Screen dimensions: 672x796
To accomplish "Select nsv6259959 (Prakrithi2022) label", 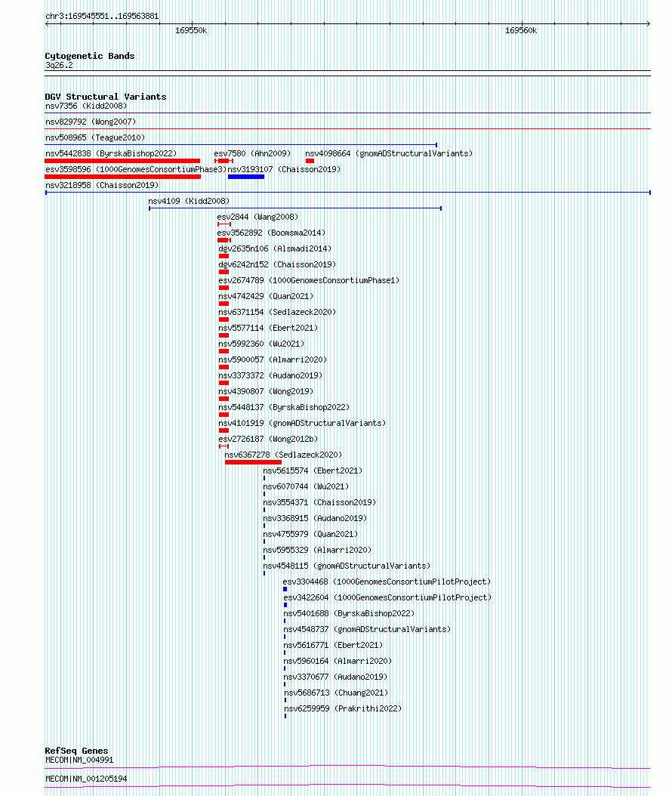I will [x=343, y=708].
